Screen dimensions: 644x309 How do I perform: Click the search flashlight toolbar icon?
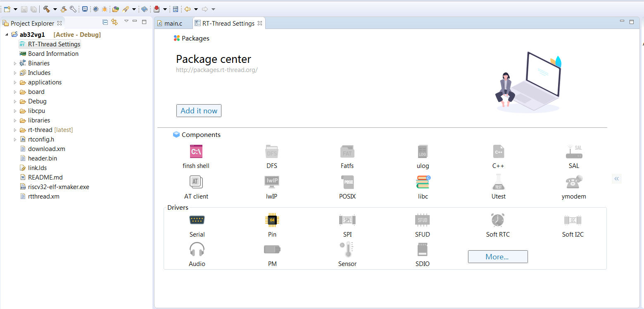126,9
